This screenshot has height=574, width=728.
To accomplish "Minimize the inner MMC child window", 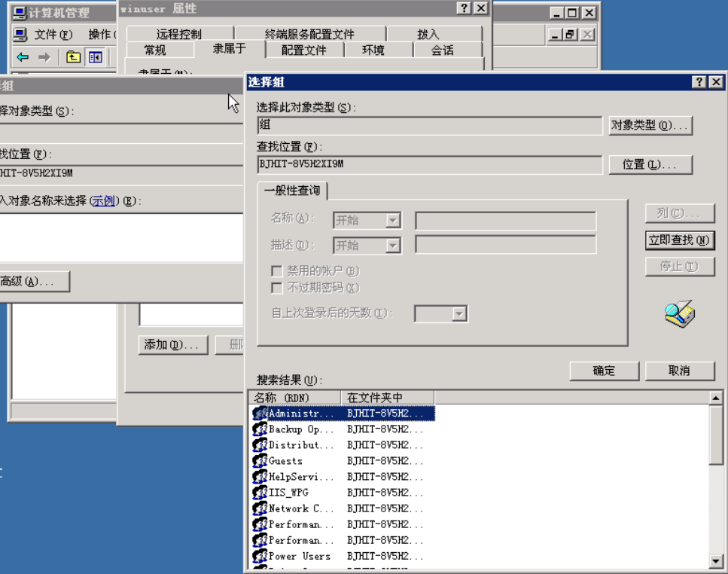I will click(555, 35).
